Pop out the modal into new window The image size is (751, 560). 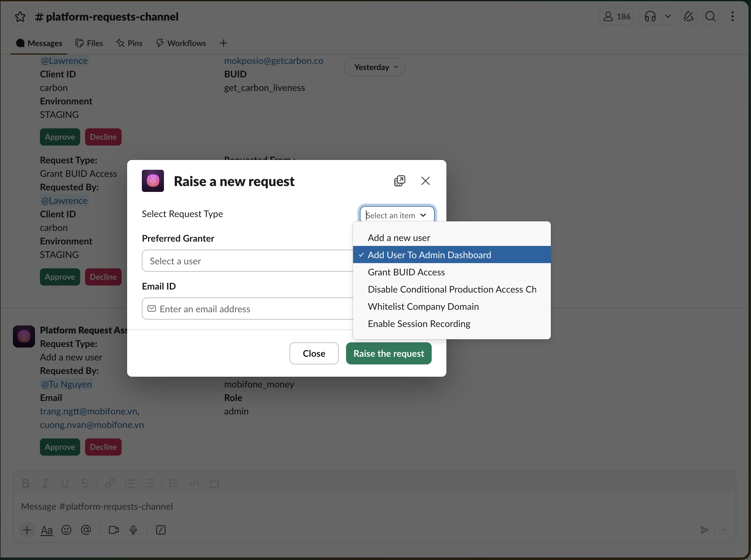click(399, 181)
